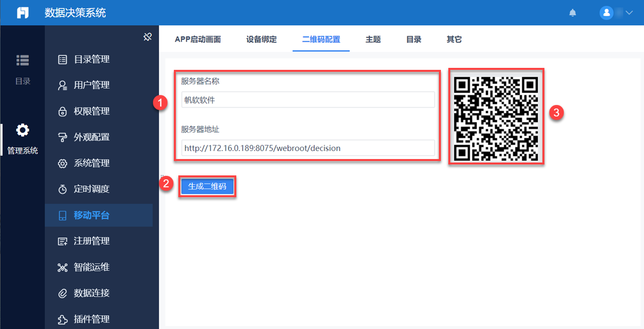The height and width of the screenshot is (329, 644).
Task: Switch to 主题 tab
Action: [x=373, y=40]
